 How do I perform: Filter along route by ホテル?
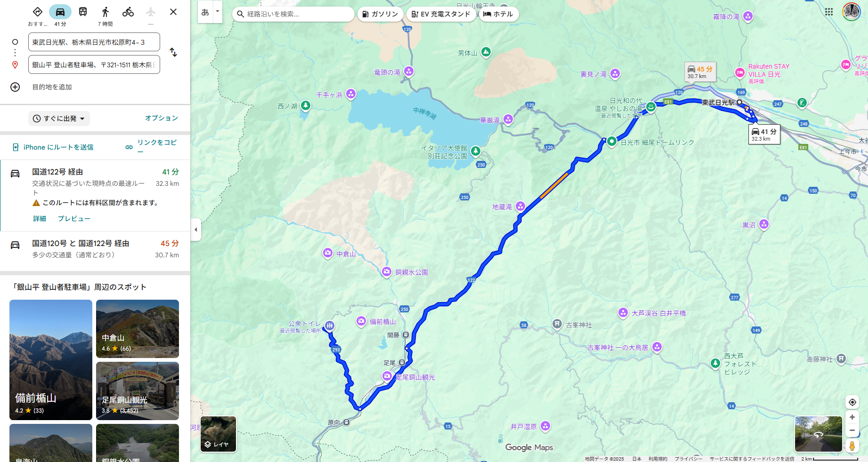pyautogui.click(x=498, y=14)
